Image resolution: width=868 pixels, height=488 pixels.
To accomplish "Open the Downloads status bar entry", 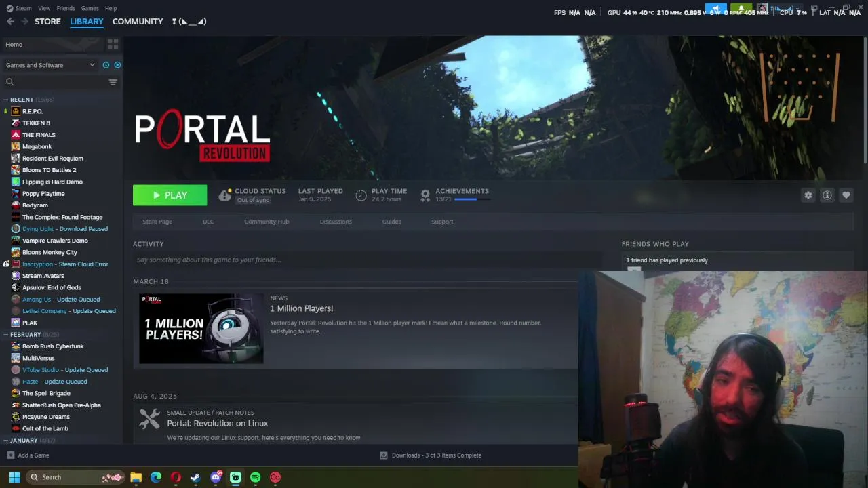I will pyautogui.click(x=431, y=455).
